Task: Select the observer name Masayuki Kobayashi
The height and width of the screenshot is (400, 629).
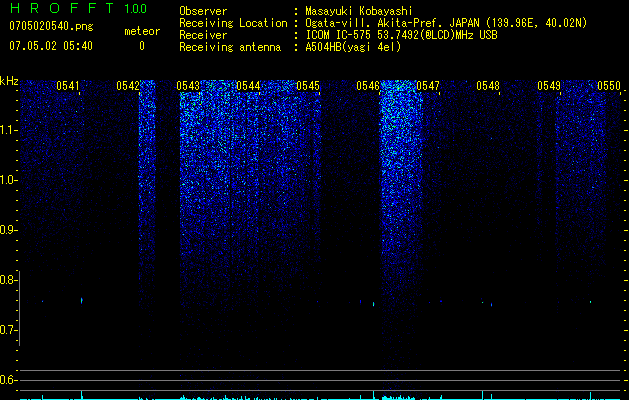Action: [359, 11]
